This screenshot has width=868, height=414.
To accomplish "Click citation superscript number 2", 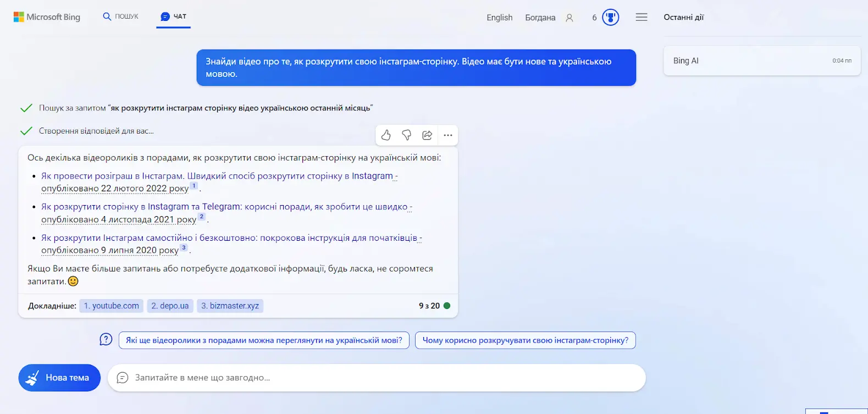I will [x=202, y=217].
